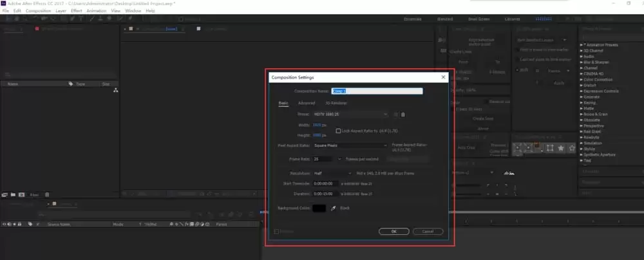Click the trash icon below the Project panel
Image resolution: width=644 pixels, height=260 pixels.
(x=47, y=195)
